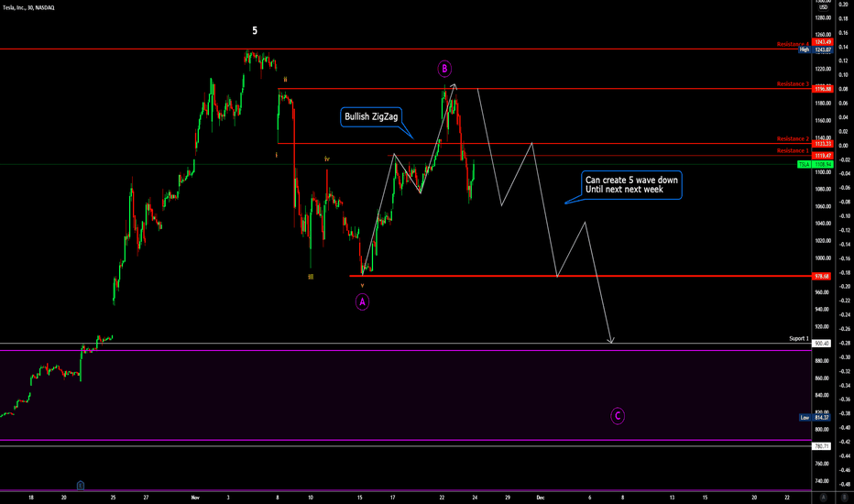The height and width of the screenshot is (504, 854).
Task: Click the 780.71 white price tag
Action: (822, 446)
